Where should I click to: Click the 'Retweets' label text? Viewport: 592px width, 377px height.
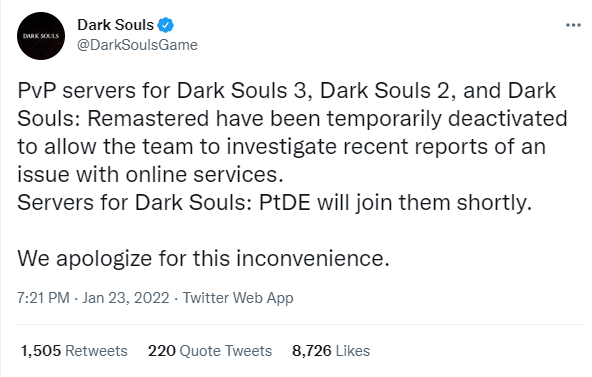pyautogui.click(x=96, y=351)
